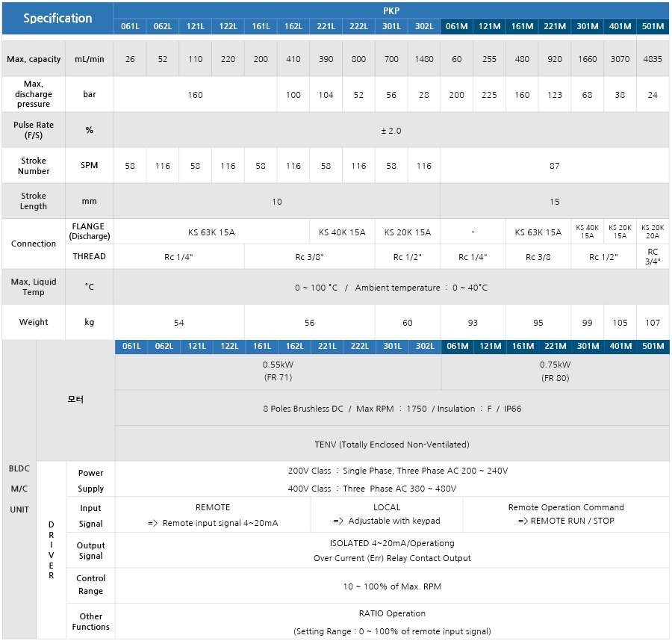
Task: Select the KS 20K 20A flange cell
Action: (x=653, y=232)
